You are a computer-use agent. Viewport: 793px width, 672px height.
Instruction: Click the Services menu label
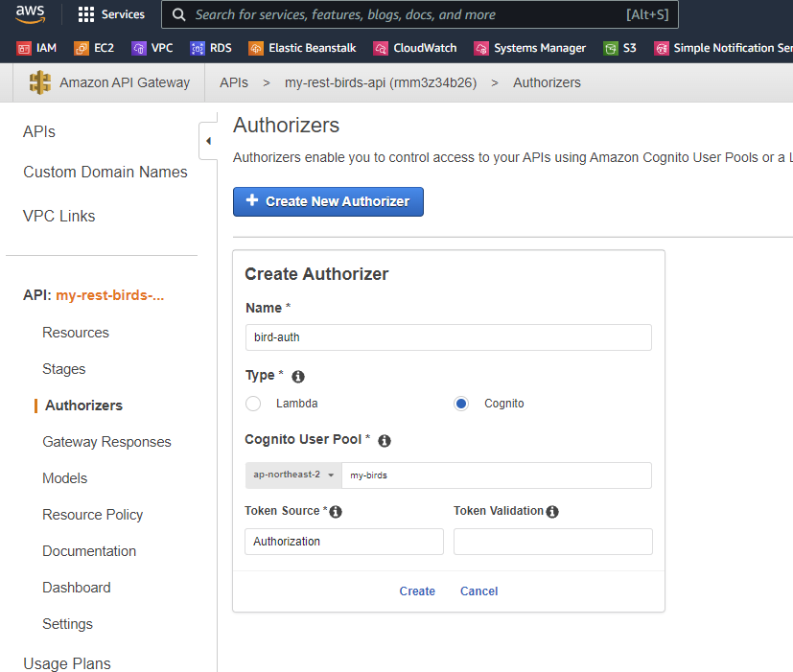tap(123, 14)
